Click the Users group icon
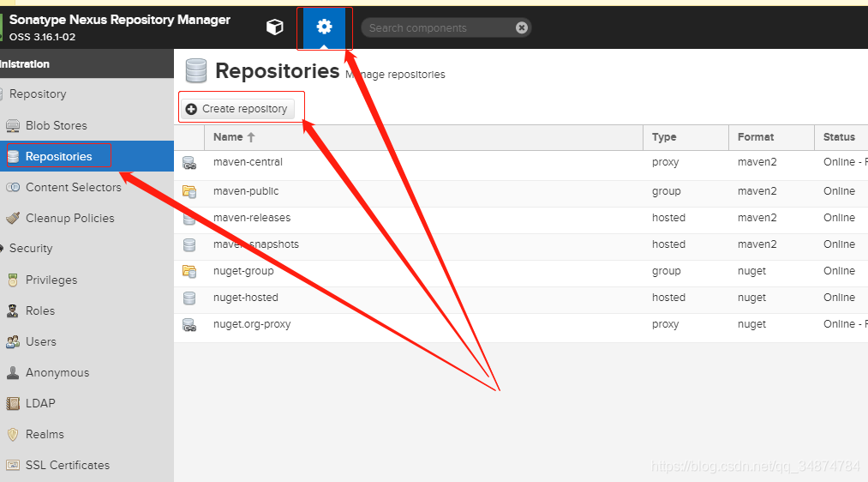 click(13, 342)
